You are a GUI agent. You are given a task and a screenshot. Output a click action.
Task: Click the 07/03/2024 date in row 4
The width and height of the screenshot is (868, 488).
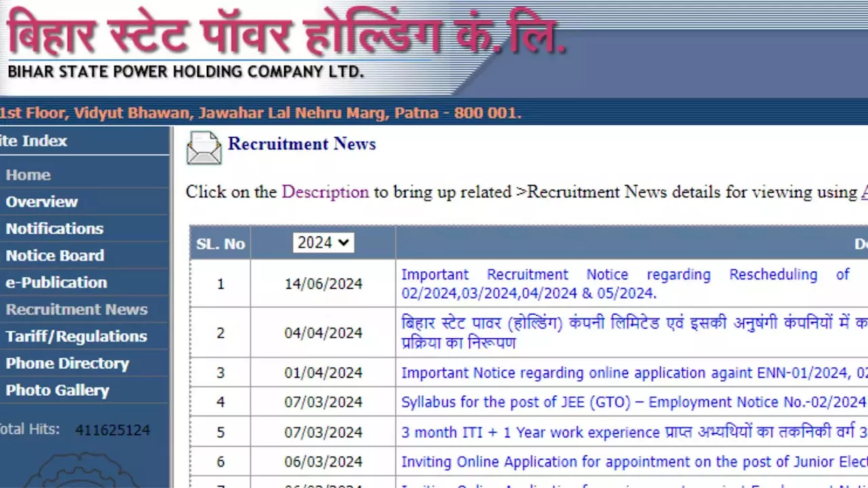(323, 402)
